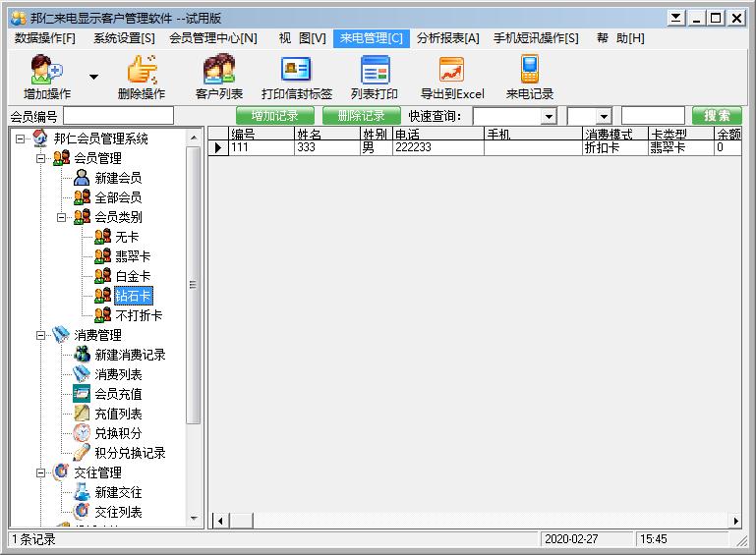756x555 pixels.
Task: Click the table horizontal scroll-right arrow
Action: [x=735, y=521]
